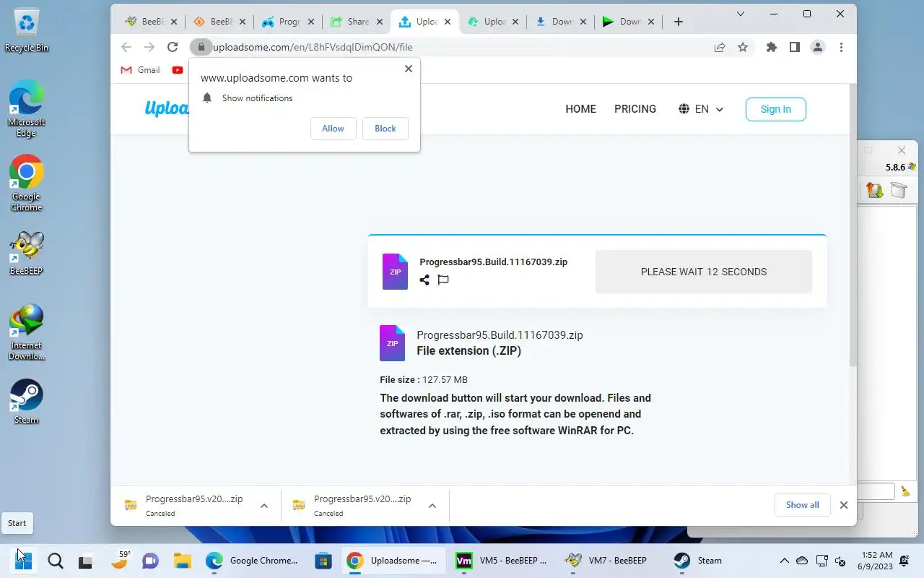924x578 pixels.
Task: Close the Share tab
Action: 380,22
